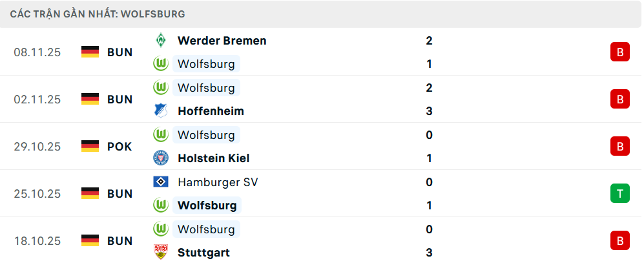Click German flag beside the 29.10.25 POK match

pyautogui.click(x=90, y=147)
